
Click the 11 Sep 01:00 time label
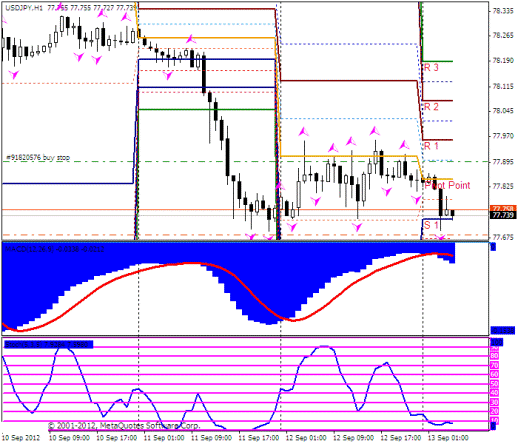coord(164,438)
